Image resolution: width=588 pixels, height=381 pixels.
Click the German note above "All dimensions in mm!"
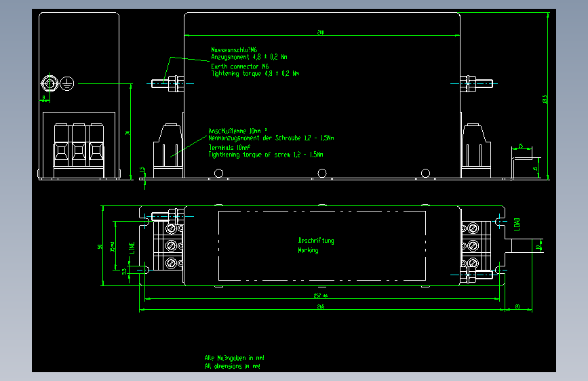(x=235, y=358)
